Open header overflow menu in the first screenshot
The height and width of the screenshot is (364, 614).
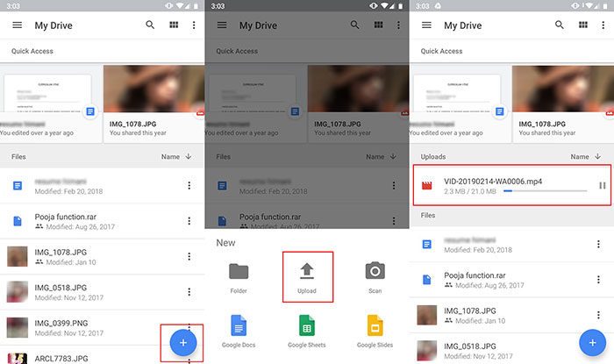click(194, 25)
